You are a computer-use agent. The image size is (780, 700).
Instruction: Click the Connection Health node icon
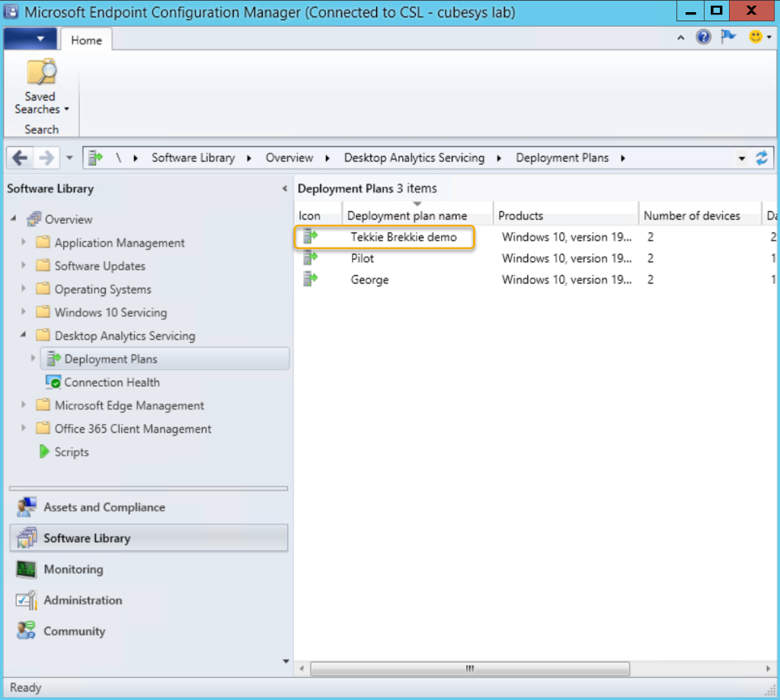tap(53, 382)
